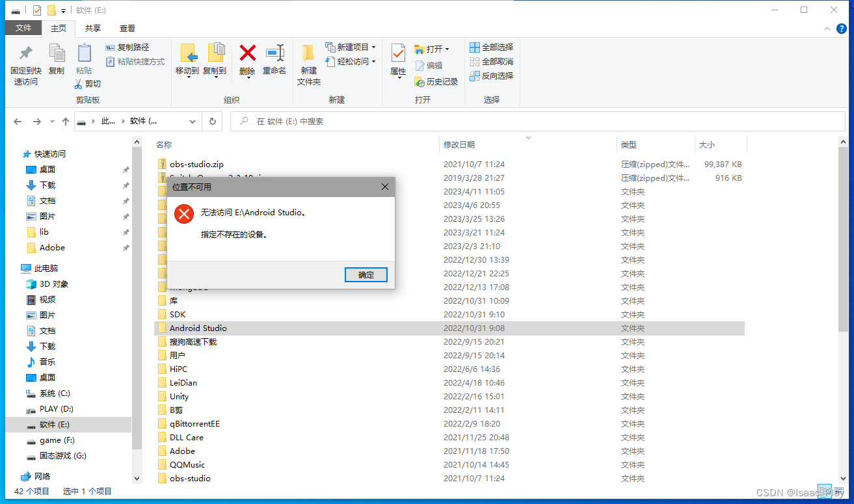The height and width of the screenshot is (504, 854).
Task: Switch to the 共享 ribbon tab
Action: [93, 28]
